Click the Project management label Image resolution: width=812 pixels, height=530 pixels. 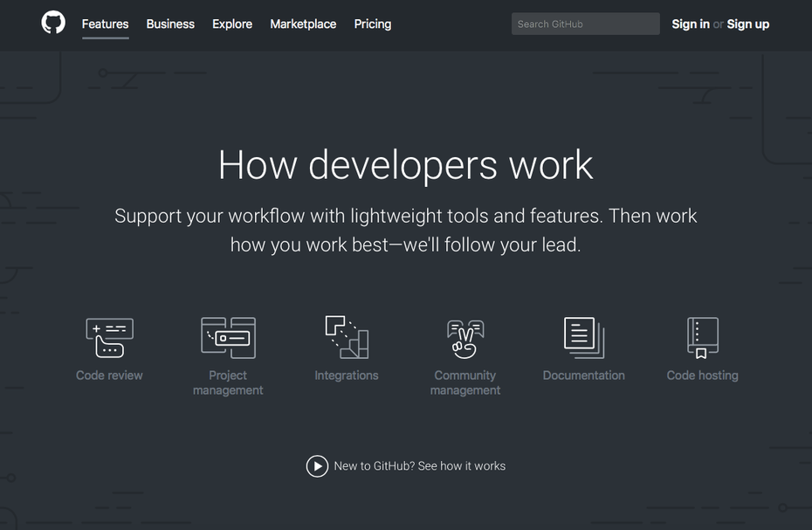coord(228,382)
